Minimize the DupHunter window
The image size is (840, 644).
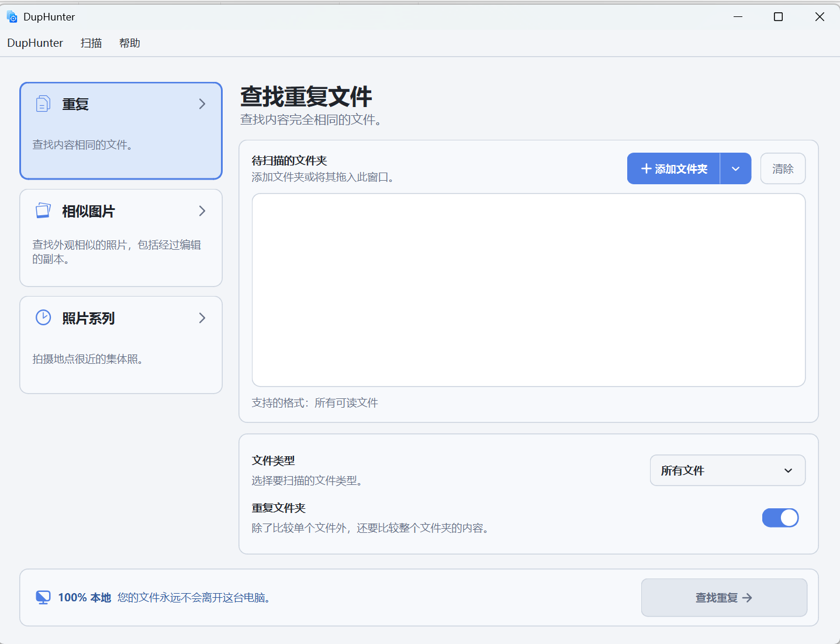[738, 17]
